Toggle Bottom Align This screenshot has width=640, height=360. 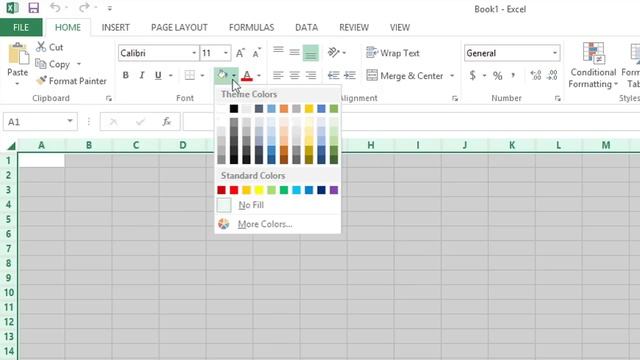311,53
